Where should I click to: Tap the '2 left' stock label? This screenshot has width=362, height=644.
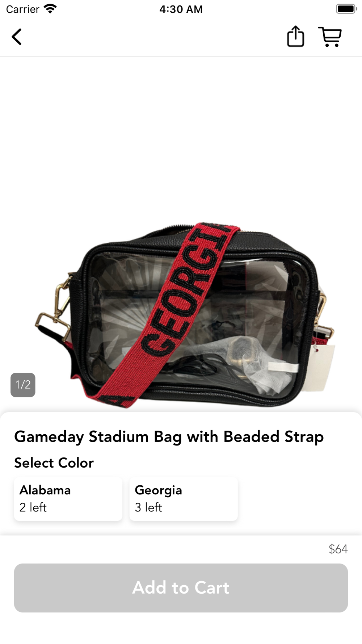(x=33, y=507)
